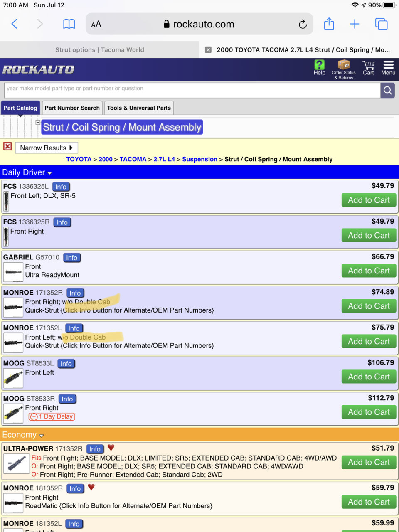Open RockAuto Help
The height and width of the screenshot is (532, 399).
click(x=319, y=67)
